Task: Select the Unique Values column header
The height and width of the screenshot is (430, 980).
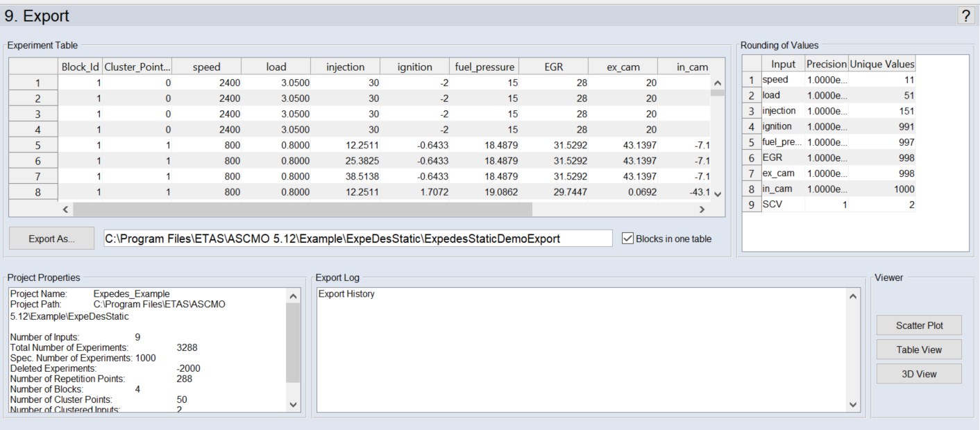Action: pos(882,64)
